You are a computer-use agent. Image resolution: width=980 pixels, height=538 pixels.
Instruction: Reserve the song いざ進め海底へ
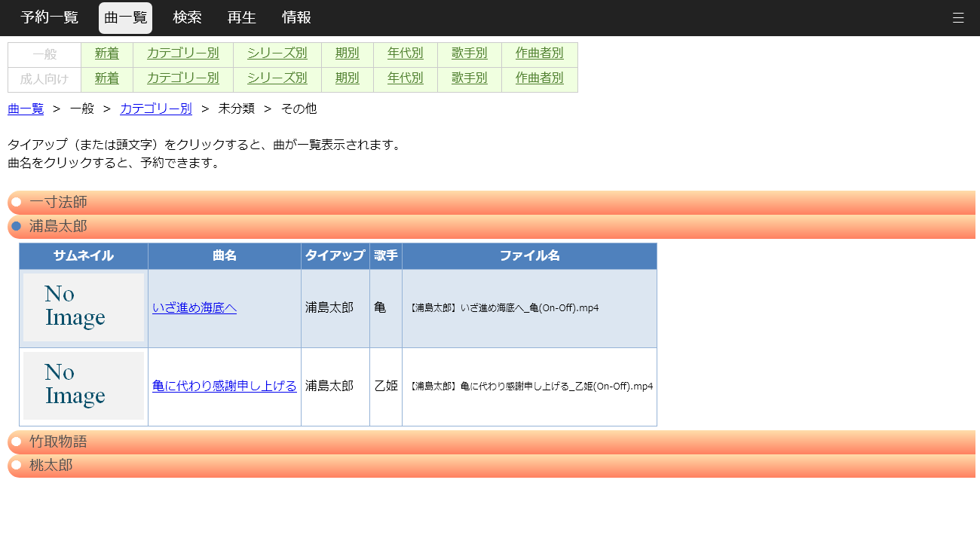(x=194, y=308)
